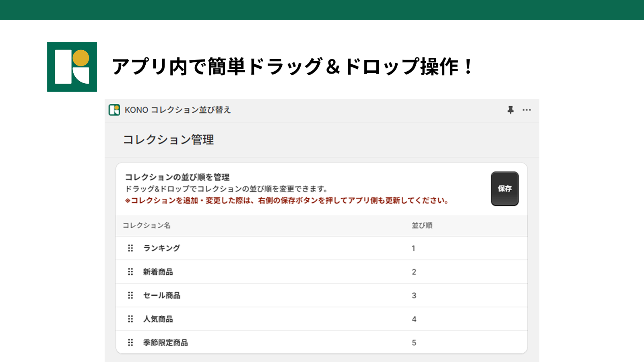Select the 人気商品 collection name
The height and width of the screenshot is (362, 644).
(158, 319)
